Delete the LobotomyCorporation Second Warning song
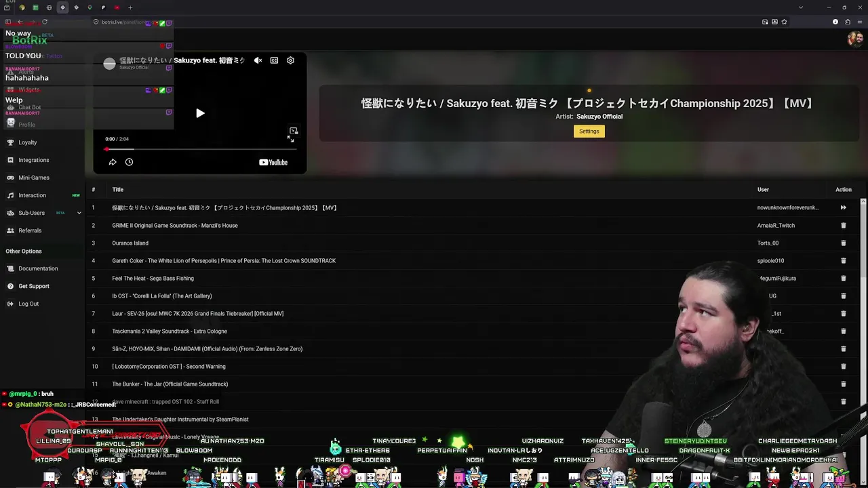 click(x=844, y=366)
